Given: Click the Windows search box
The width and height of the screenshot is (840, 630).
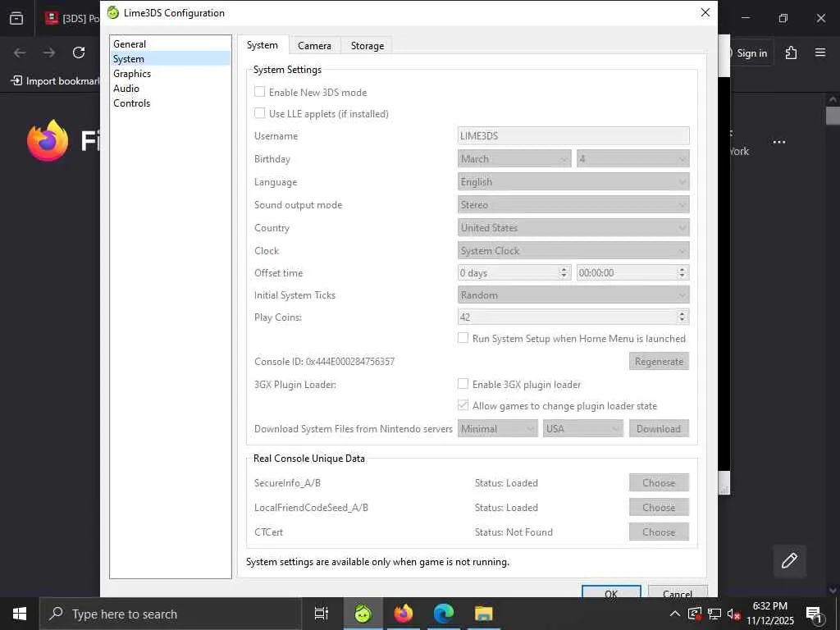Looking at the screenshot, I should coord(171,614).
